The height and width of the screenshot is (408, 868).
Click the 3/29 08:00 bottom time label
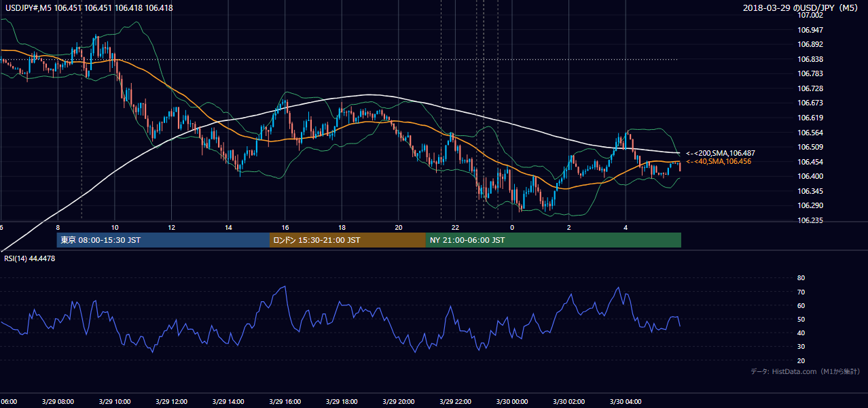point(57,401)
